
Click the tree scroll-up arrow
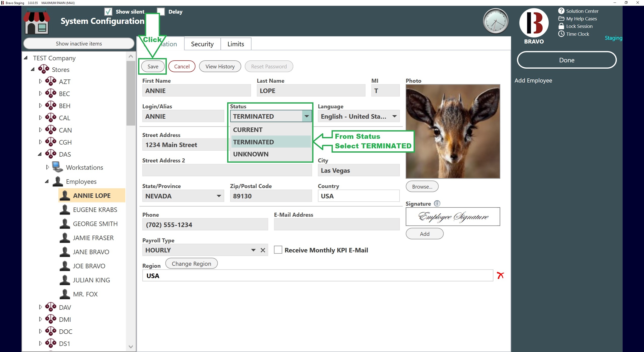pos(131,56)
